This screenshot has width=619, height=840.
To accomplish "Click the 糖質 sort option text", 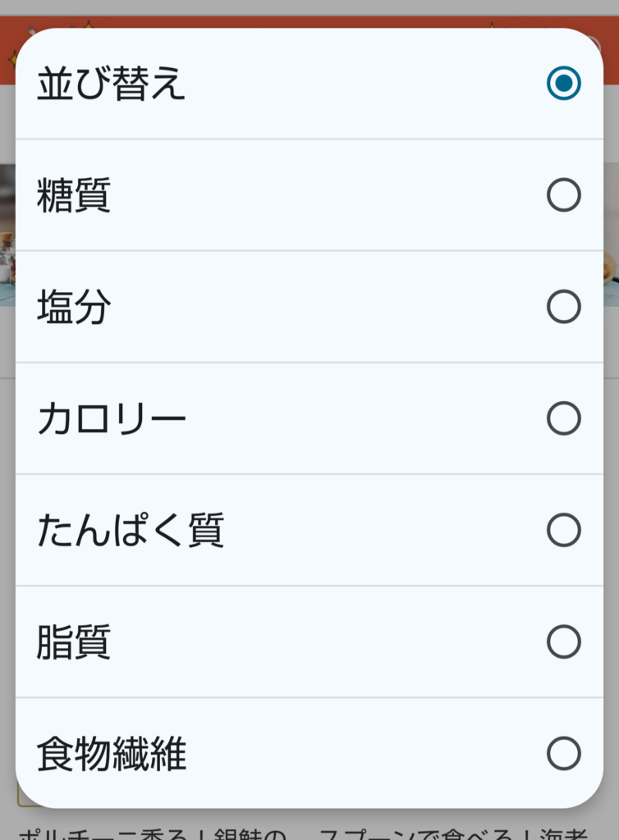I will [74, 196].
